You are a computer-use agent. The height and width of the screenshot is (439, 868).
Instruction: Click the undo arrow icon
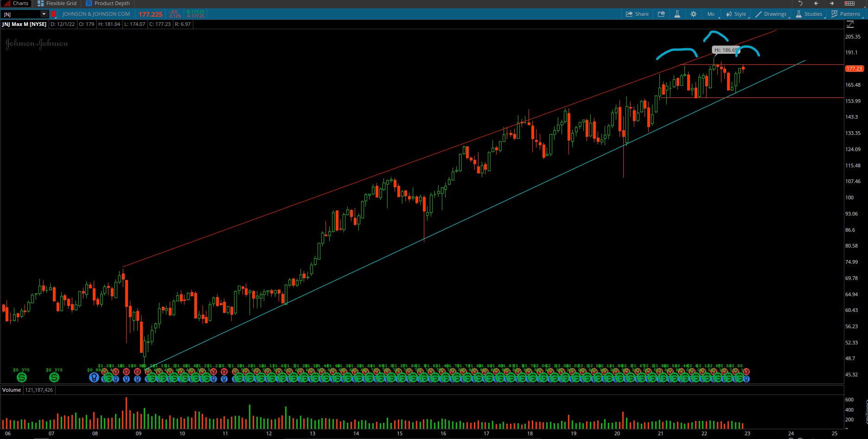point(800,3)
